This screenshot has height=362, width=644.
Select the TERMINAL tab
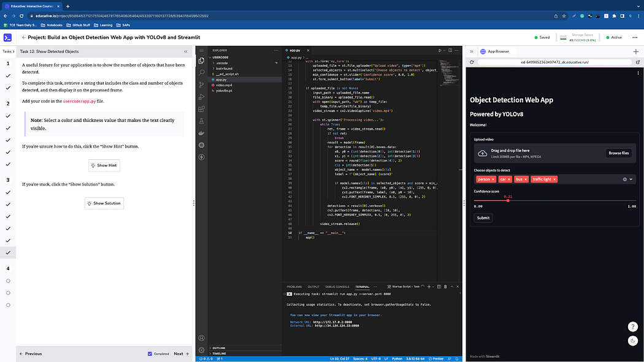point(362,287)
